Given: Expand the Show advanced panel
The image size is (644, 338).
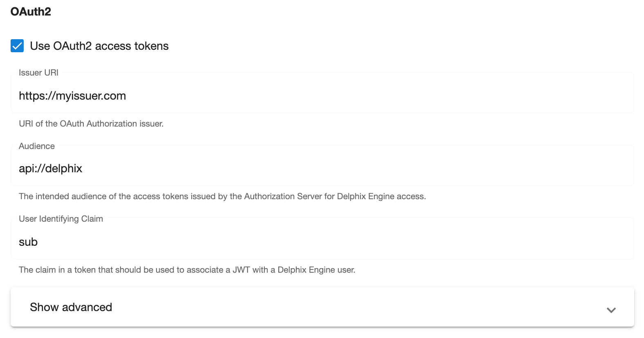Looking at the screenshot, I should coord(322,307).
